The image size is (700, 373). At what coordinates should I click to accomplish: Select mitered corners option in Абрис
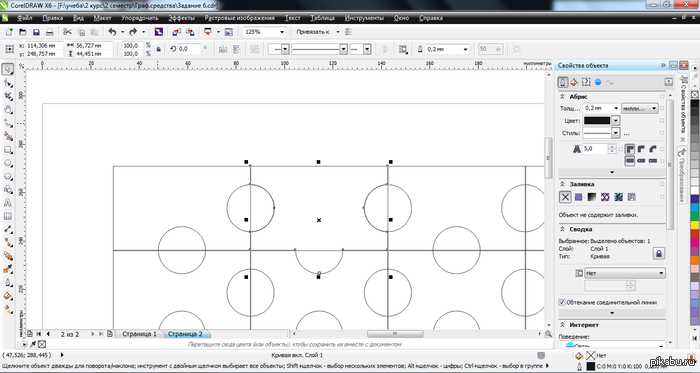click(630, 149)
